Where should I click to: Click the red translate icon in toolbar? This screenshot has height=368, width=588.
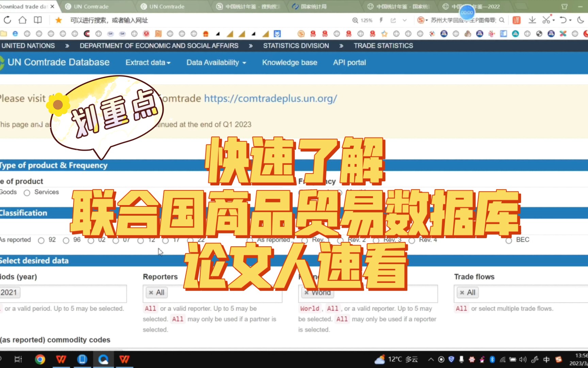(x=517, y=20)
